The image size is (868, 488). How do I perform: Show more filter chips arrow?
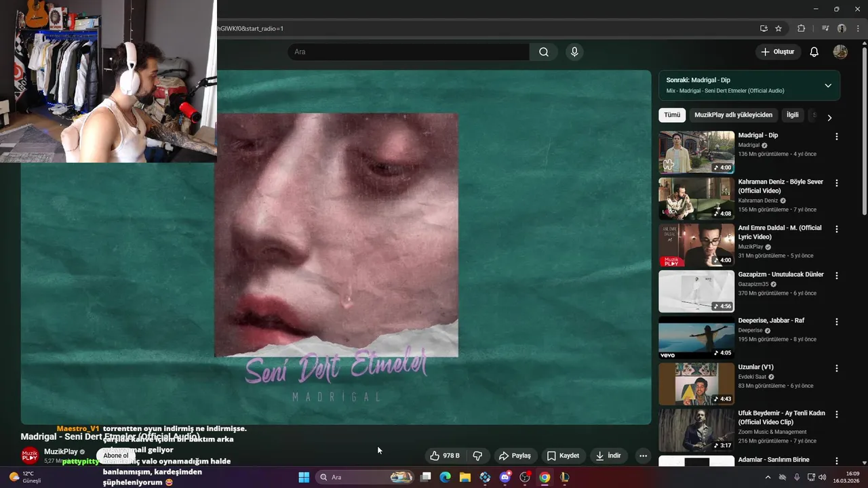(829, 117)
